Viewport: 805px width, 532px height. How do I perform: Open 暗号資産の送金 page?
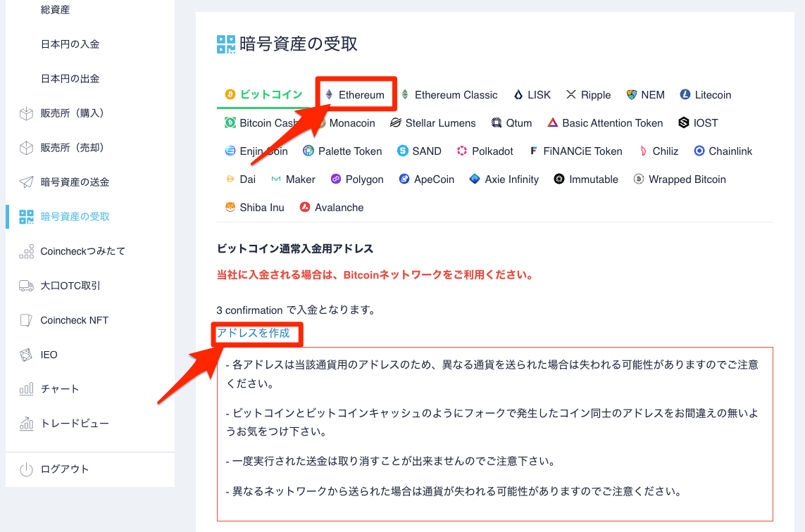[75, 182]
